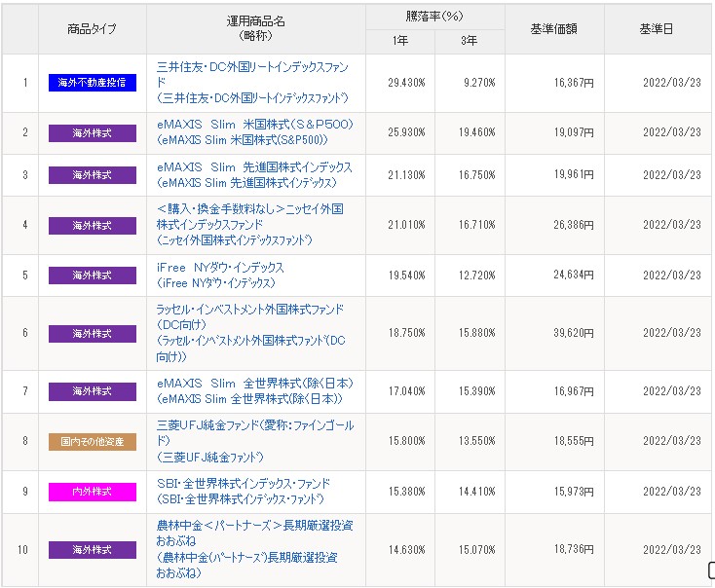715x588 pixels.
Task: Click the 運用商品名(略称) column header
Action: point(256,28)
